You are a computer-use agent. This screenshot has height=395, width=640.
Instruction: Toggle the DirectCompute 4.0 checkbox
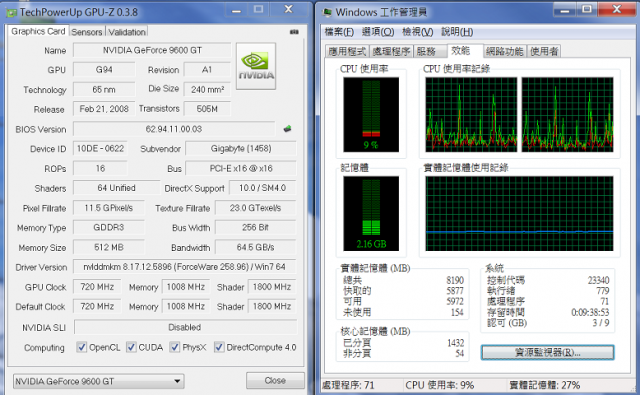click(x=219, y=347)
